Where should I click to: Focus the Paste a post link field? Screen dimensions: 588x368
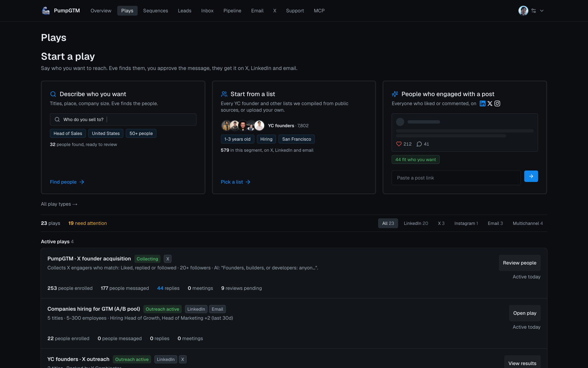(456, 178)
